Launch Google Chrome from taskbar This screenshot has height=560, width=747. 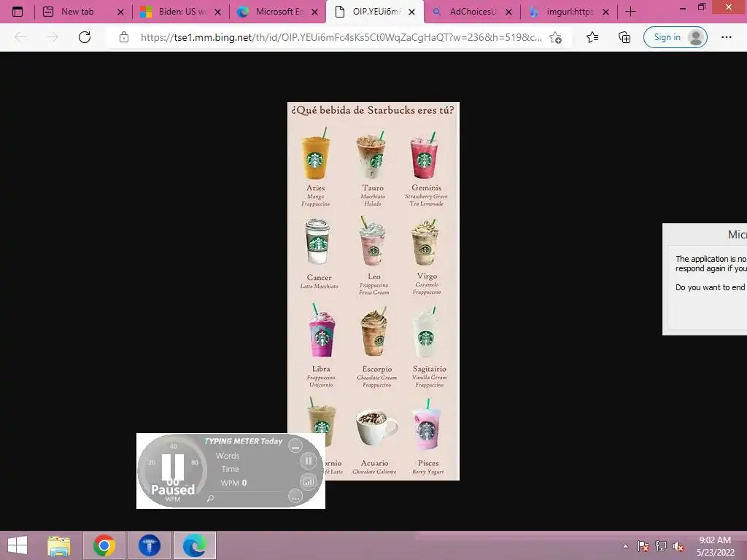104,545
